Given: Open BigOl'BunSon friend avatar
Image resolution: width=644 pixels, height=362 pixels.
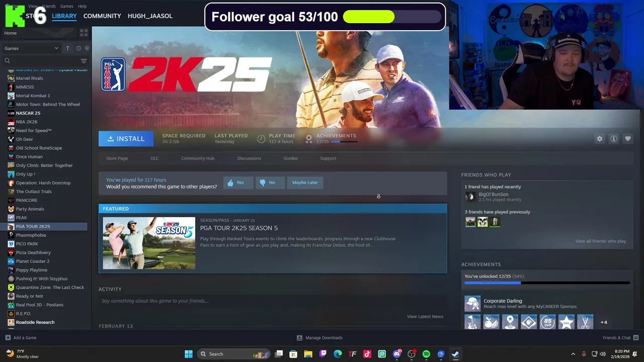Looking at the screenshot, I should (470, 197).
